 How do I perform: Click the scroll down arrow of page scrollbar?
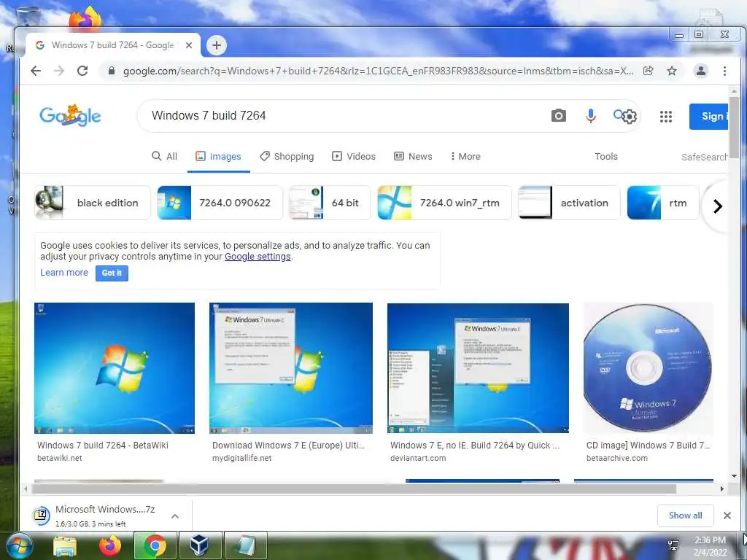point(734,475)
